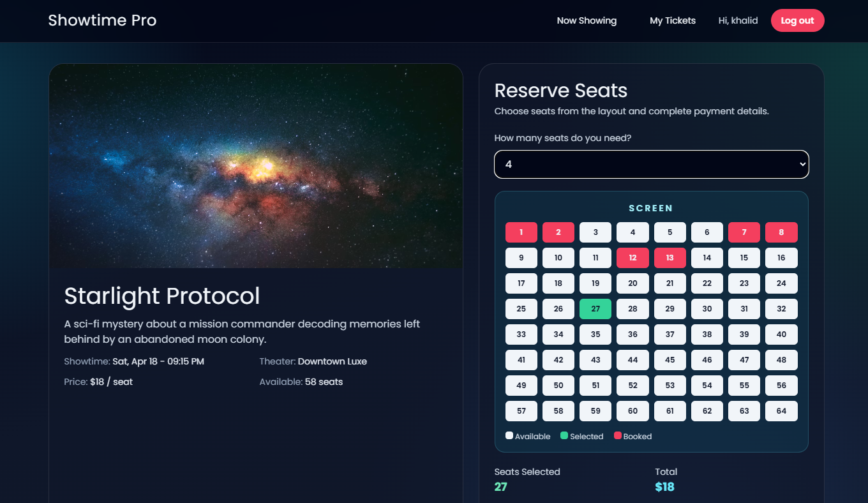Image resolution: width=868 pixels, height=503 pixels.
Task: Click the Showtime Pro logo
Action: pyautogui.click(x=102, y=20)
